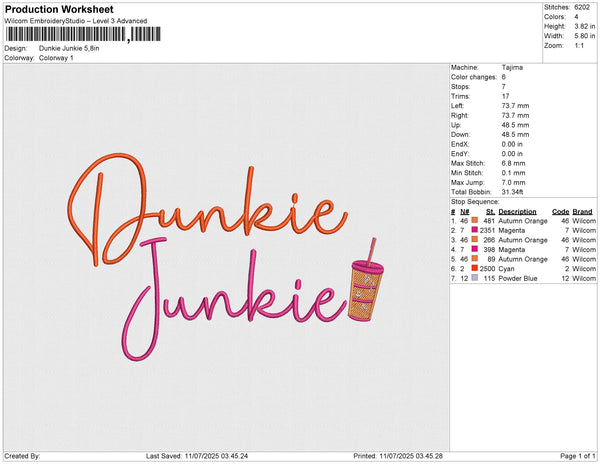
Task: Click the Magenta swatch in stop row 2
Action: 474,230
